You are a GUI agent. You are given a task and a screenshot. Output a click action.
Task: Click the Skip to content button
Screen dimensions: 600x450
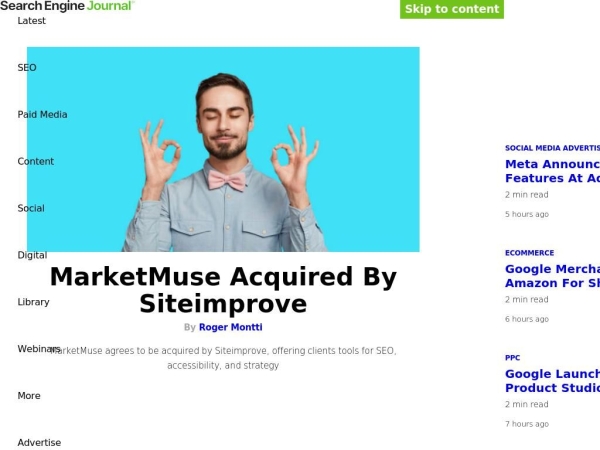click(452, 9)
